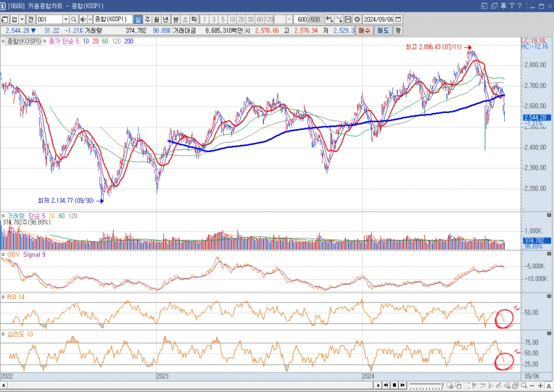Click the 전 button in toolbar

[x=31, y=20]
